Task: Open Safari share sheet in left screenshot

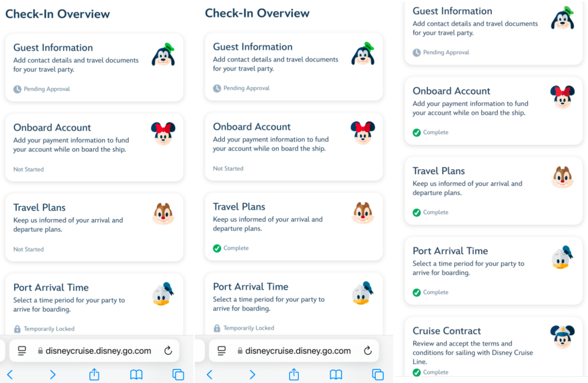Action: tap(94, 374)
